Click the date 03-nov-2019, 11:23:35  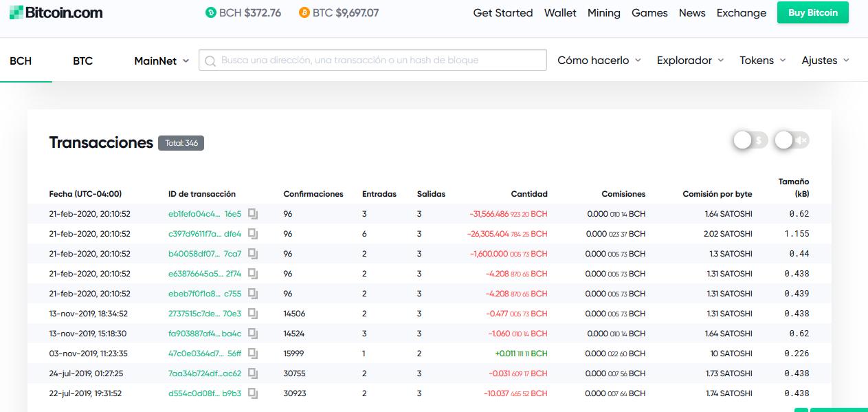pos(89,354)
